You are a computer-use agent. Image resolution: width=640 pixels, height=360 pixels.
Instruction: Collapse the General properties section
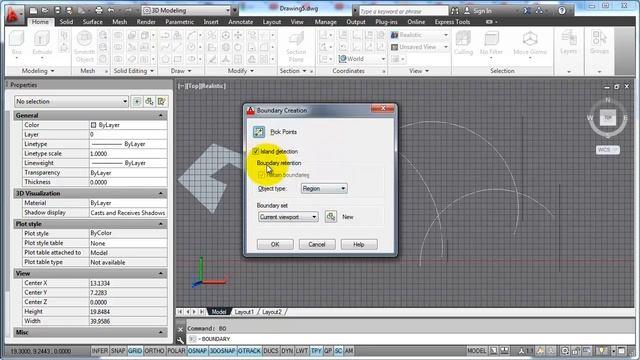161,116
